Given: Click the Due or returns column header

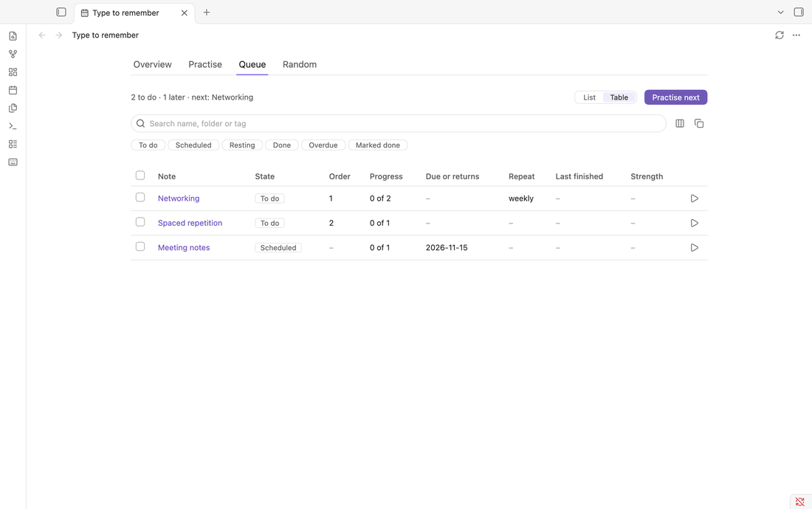Looking at the screenshot, I should (x=453, y=176).
